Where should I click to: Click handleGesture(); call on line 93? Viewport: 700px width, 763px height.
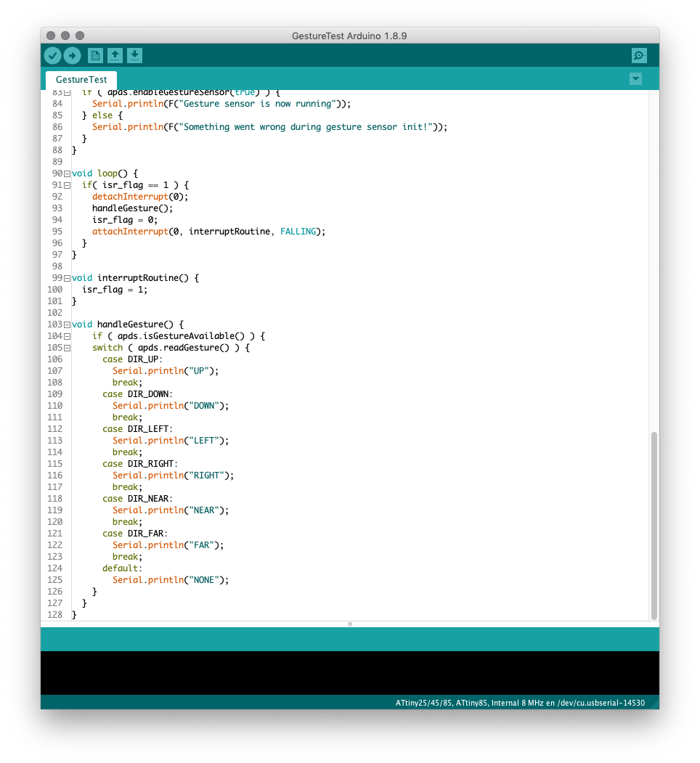pos(132,208)
